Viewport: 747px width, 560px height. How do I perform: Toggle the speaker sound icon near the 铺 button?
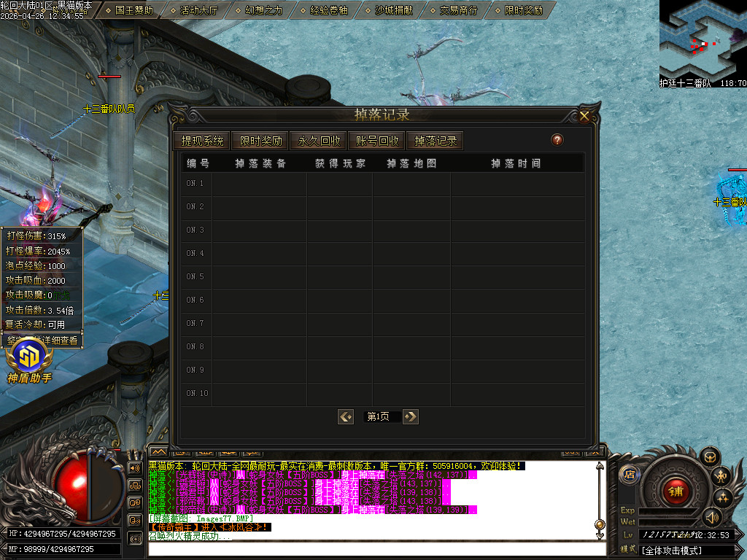tap(711, 516)
